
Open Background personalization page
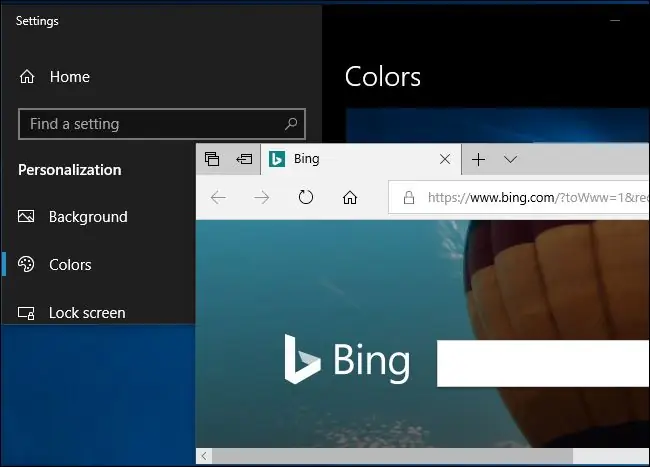pos(73,217)
